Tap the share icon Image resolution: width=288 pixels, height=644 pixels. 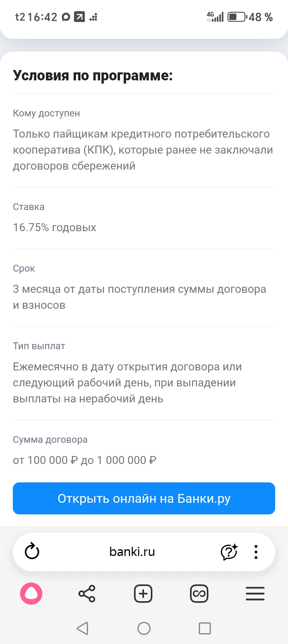[87, 594]
